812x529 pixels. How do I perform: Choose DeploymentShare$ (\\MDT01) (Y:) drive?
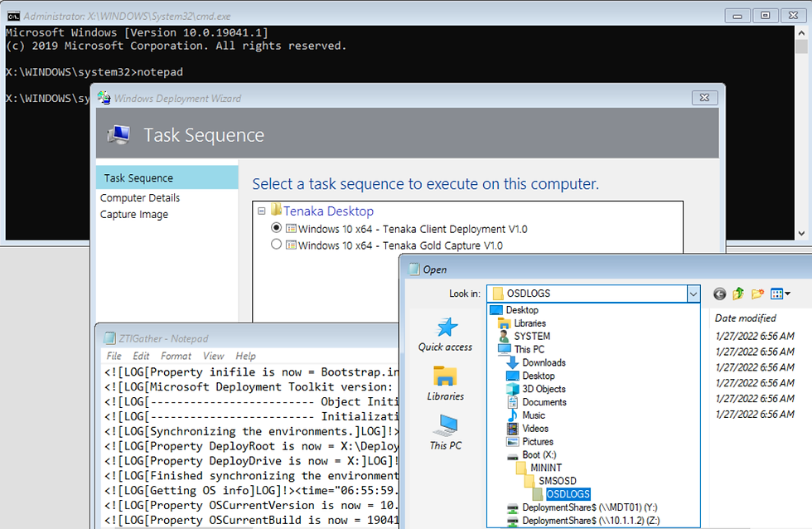coord(590,507)
